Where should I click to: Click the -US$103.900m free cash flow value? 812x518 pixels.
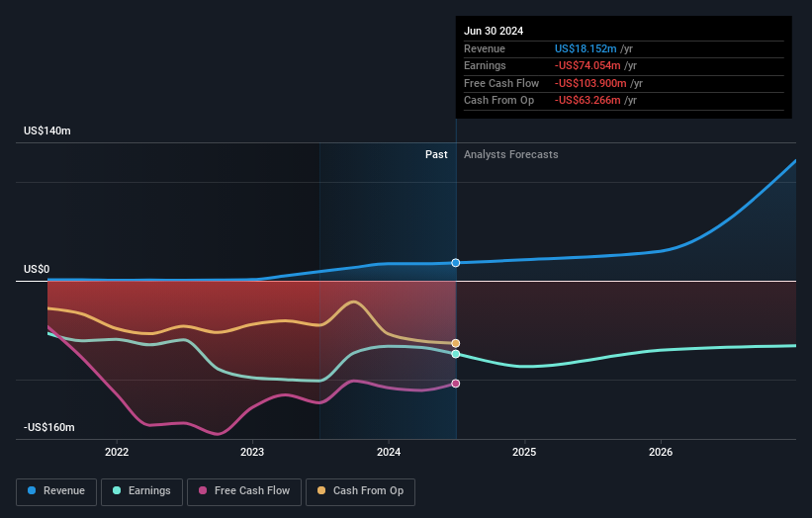pyautogui.click(x=590, y=83)
